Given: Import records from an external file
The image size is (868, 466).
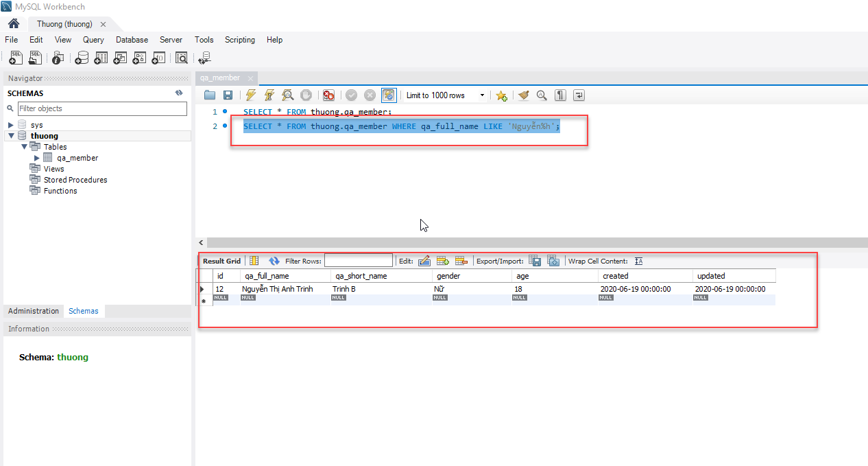Looking at the screenshot, I should [553, 261].
